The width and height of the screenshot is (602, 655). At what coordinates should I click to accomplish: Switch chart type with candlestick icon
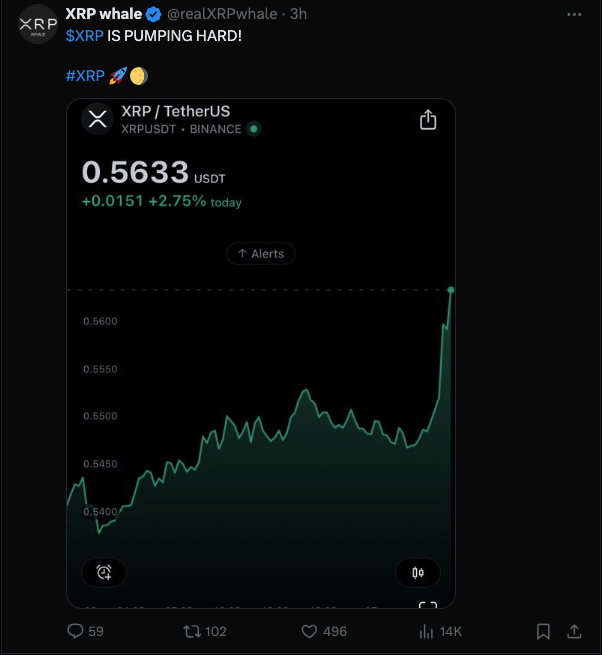418,572
